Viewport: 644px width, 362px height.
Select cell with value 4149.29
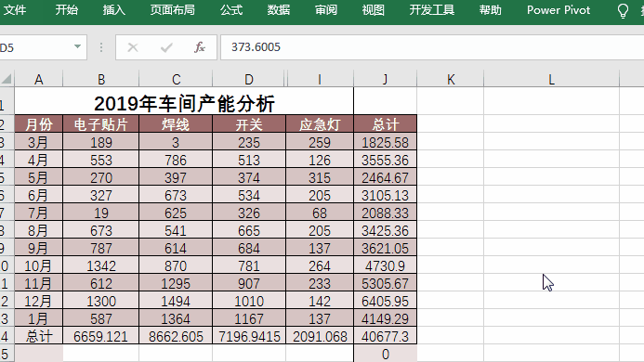(386, 318)
